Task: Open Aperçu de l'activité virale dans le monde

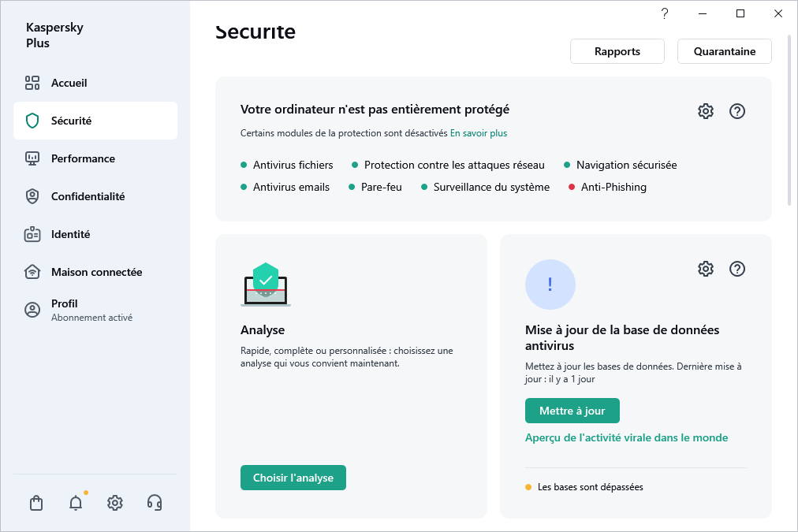Action: pos(627,437)
